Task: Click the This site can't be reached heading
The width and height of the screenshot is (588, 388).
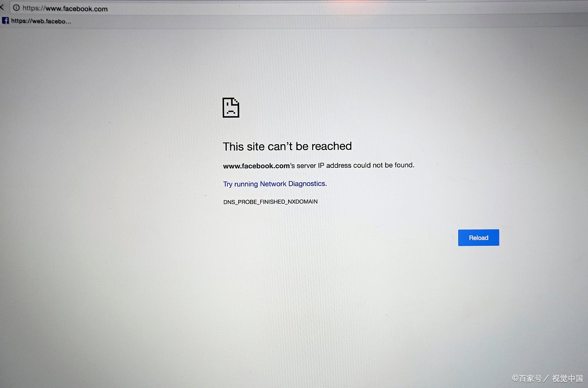Action: pos(287,146)
